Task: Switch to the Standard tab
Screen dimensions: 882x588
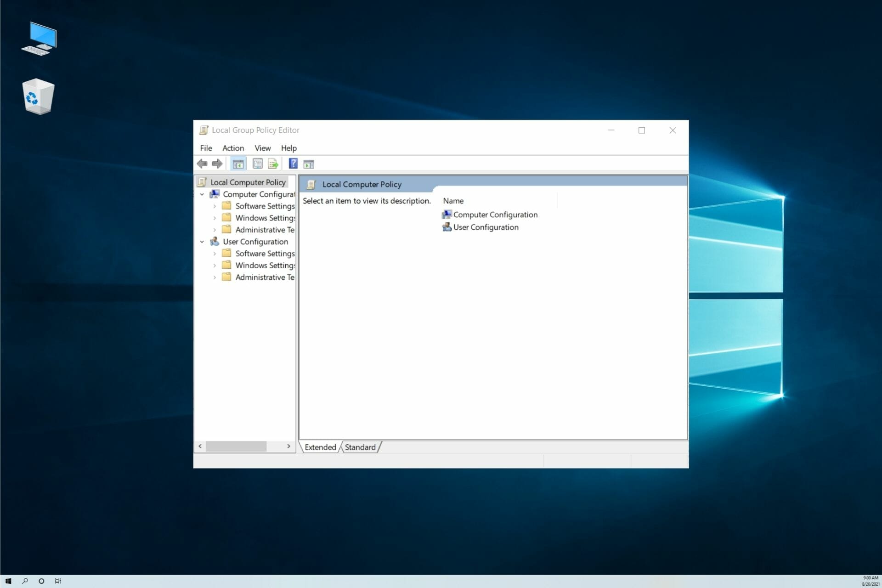Action: point(360,447)
